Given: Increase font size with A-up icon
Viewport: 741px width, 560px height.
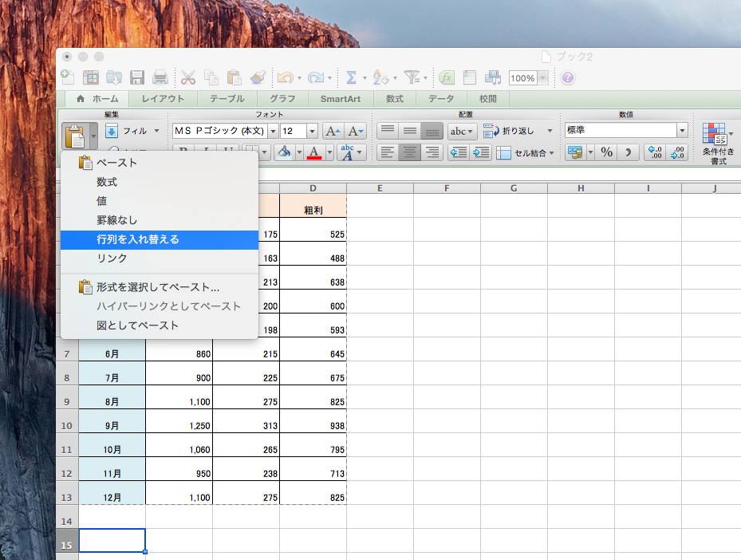Looking at the screenshot, I should point(333,131).
